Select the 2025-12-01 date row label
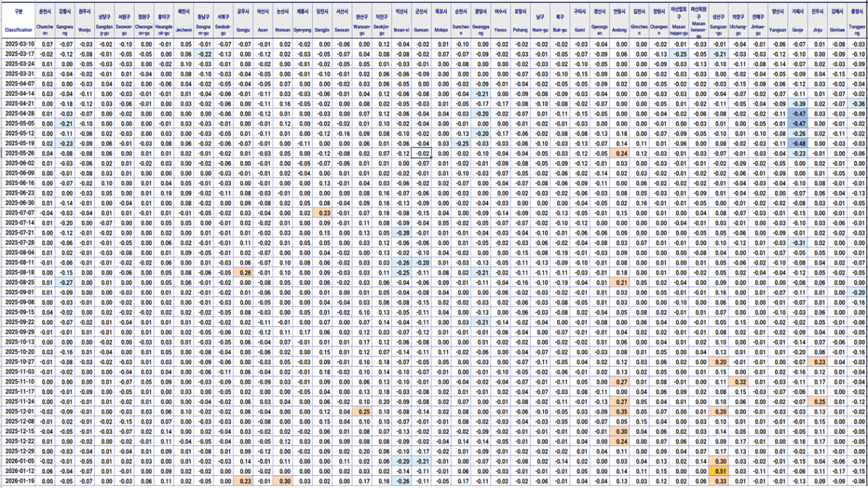The image size is (868, 488). (19, 412)
